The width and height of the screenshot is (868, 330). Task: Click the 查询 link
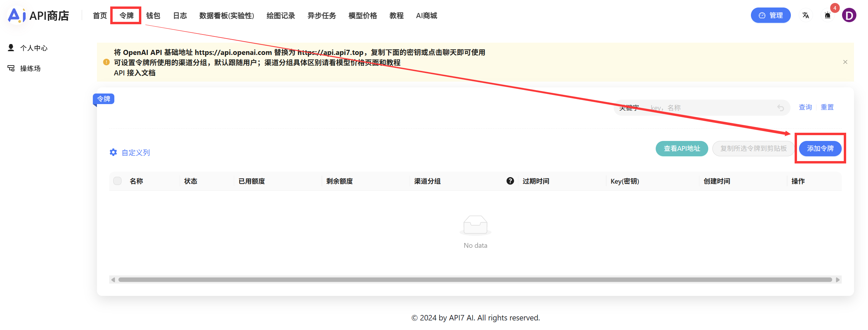(x=805, y=107)
